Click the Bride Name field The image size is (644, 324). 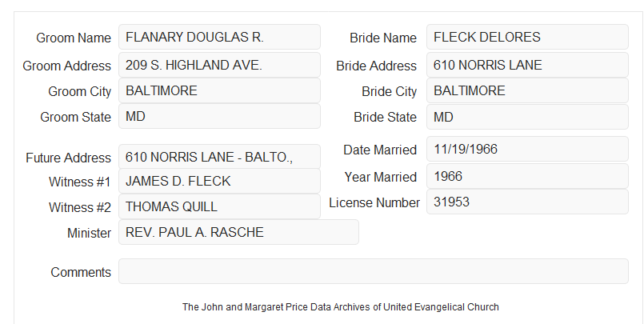tap(527, 37)
